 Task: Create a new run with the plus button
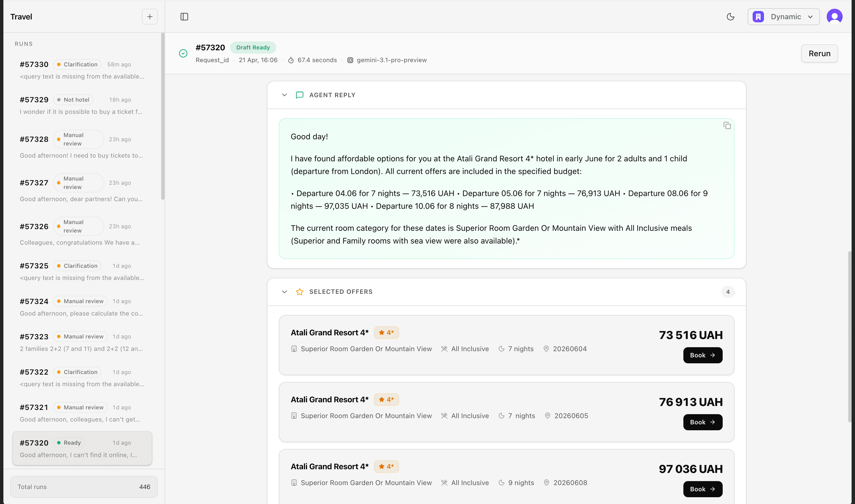click(150, 16)
